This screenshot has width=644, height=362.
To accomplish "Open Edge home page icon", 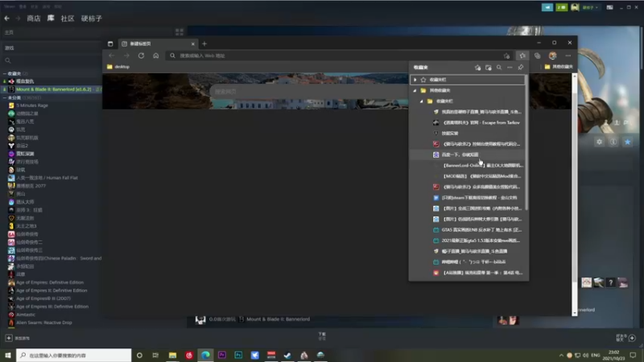I will [155, 56].
